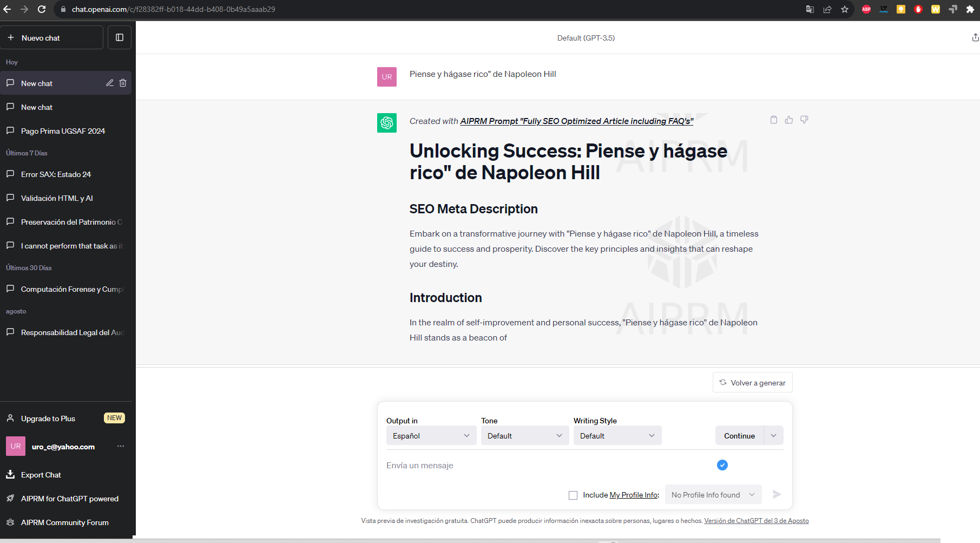Open Pago Prima UGSAF 2024 chat
Viewport: 980px width, 543px height.
(63, 131)
